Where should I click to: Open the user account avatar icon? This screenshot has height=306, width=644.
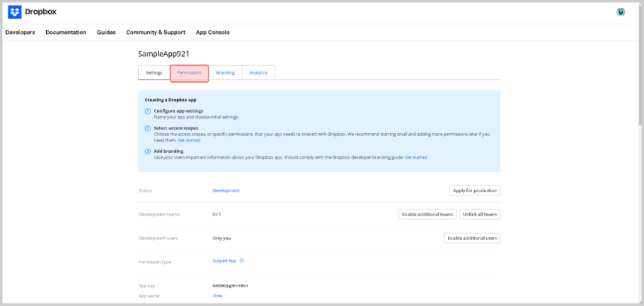[620, 12]
